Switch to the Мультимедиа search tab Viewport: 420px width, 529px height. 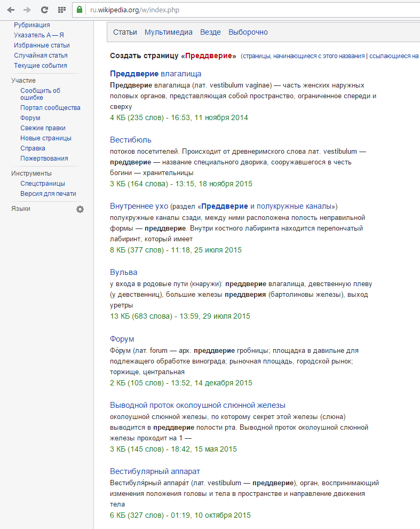[x=168, y=32]
